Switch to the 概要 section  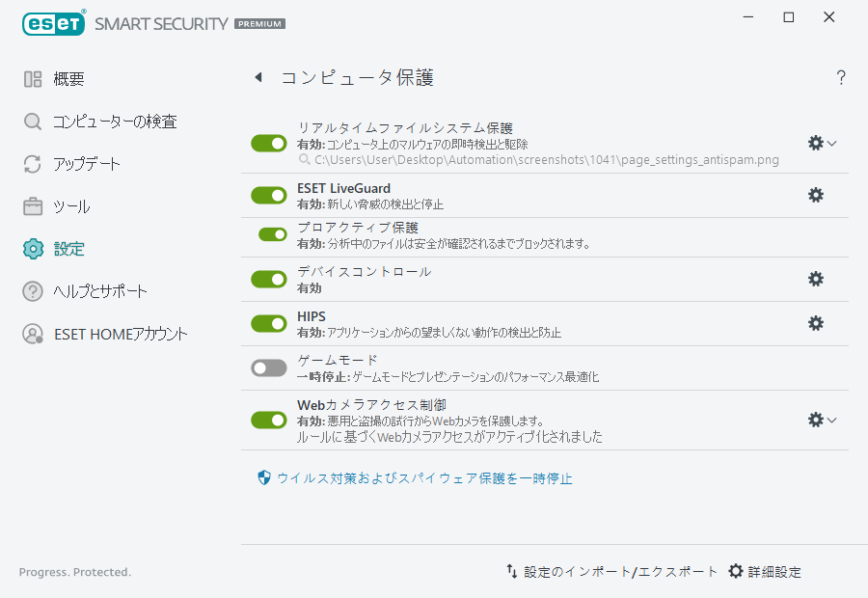[30, 79]
